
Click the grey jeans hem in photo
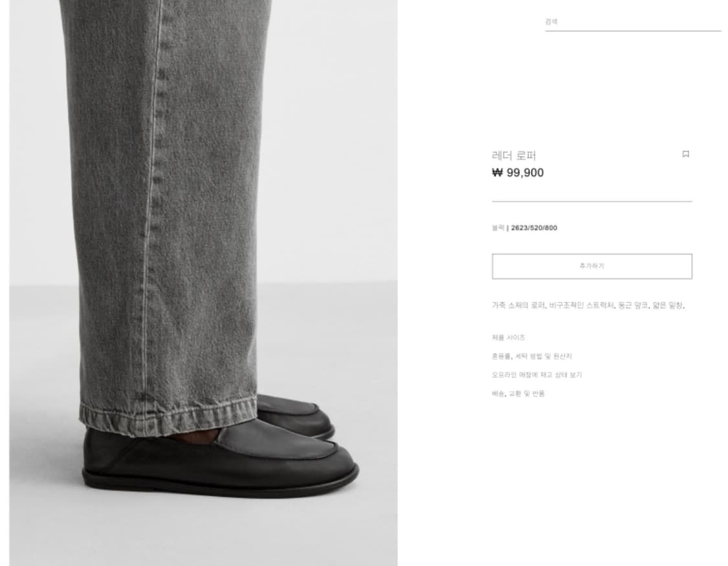pos(168,415)
